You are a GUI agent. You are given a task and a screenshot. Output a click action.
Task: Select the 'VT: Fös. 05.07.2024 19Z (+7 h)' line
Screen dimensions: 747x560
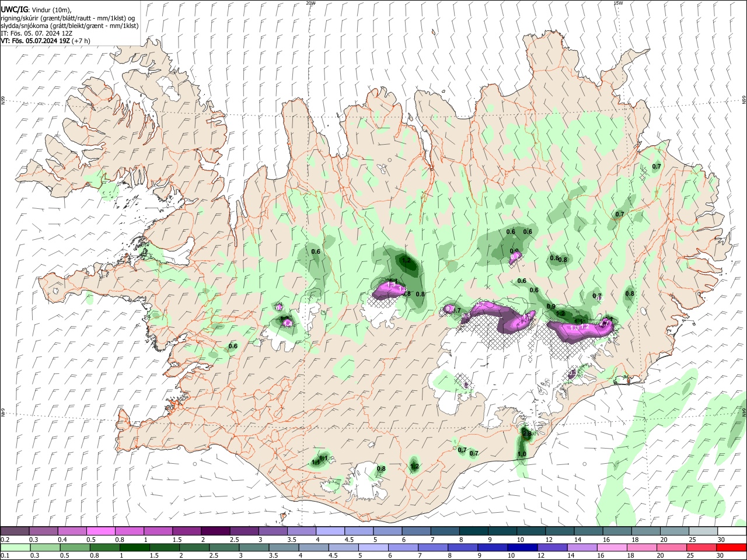pyautogui.click(x=46, y=41)
